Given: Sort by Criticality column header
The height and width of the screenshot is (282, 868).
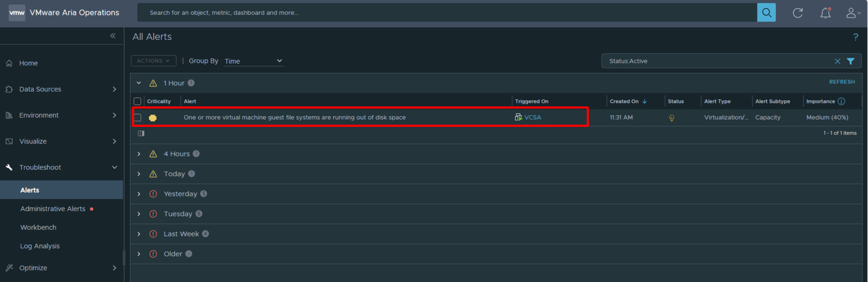Looking at the screenshot, I should 159,101.
